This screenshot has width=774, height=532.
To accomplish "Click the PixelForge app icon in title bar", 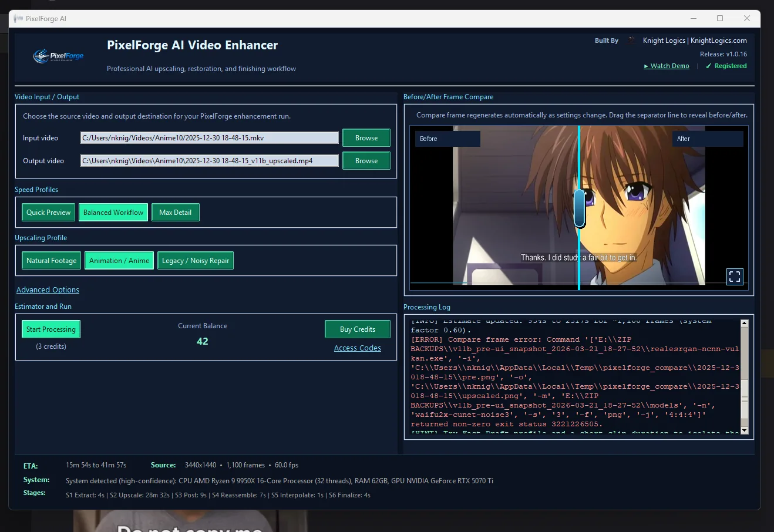I will click(18, 19).
